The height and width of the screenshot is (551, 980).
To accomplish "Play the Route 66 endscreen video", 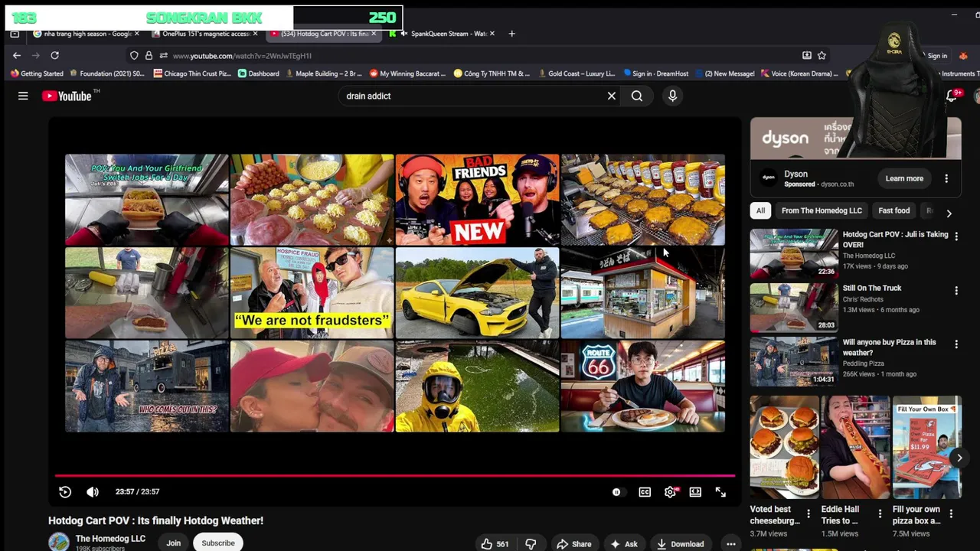I will point(642,386).
